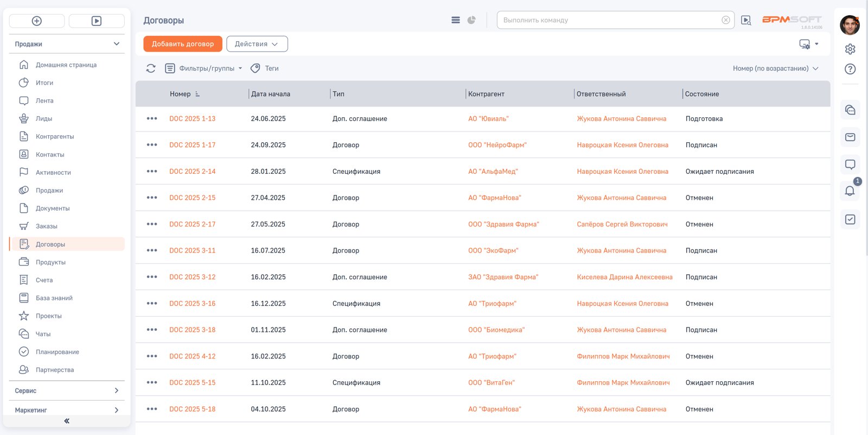Click the help question mark icon
The image size is (868, 435).
[x=850, y=69]
